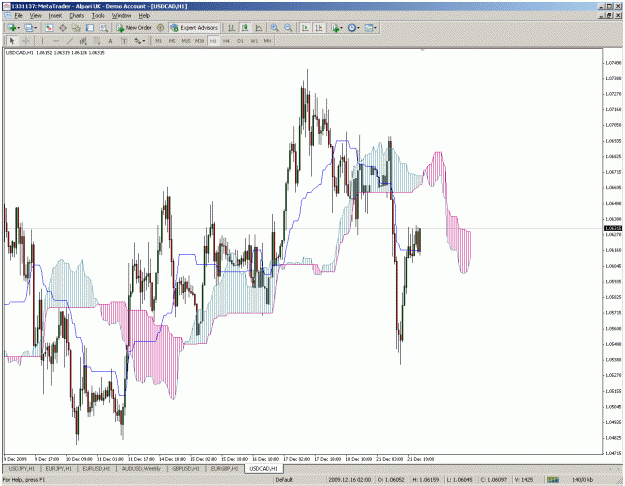Switch chart to Line Chart type

pos(259,28)
